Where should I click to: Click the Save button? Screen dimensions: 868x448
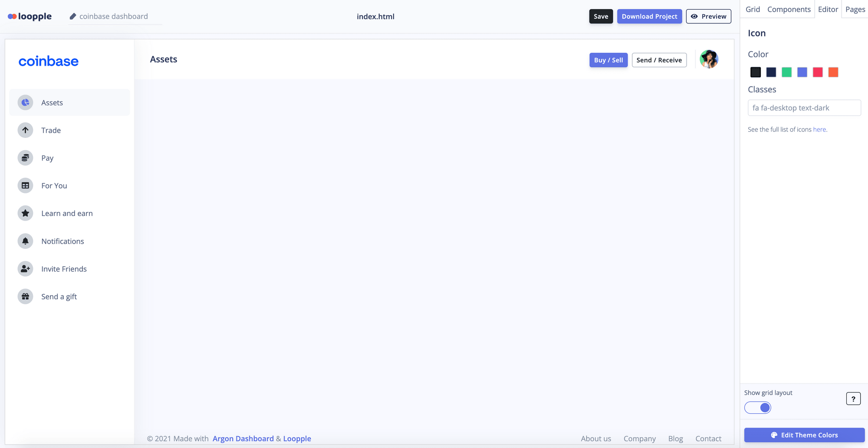(601, 16)
